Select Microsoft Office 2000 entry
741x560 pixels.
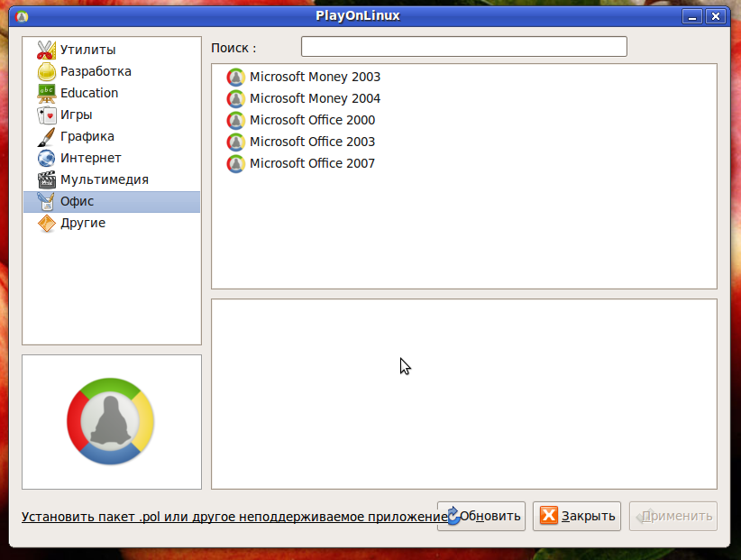(312, 120)
